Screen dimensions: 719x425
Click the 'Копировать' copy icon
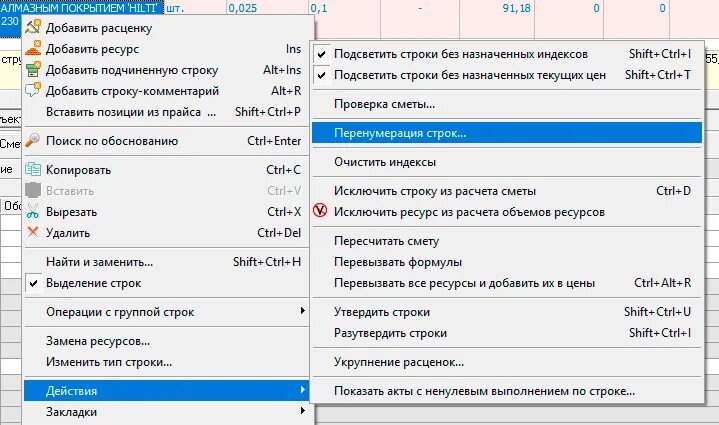point(33,170)
